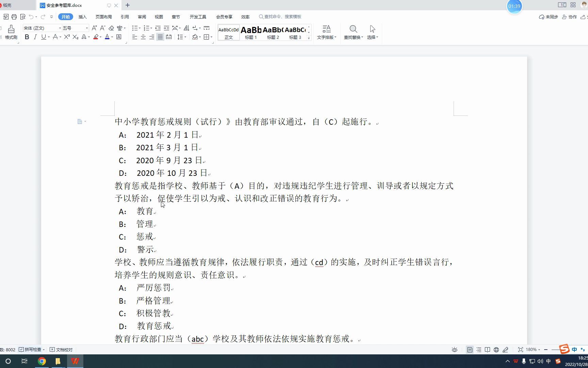Expand the underline style dropdown arrow
The height and width of the screenshot is (368, 588).
(x=49, y=37)
